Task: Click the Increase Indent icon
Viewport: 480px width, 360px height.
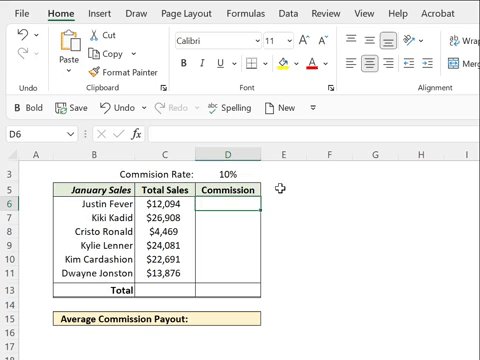Action: click(427, 63)
